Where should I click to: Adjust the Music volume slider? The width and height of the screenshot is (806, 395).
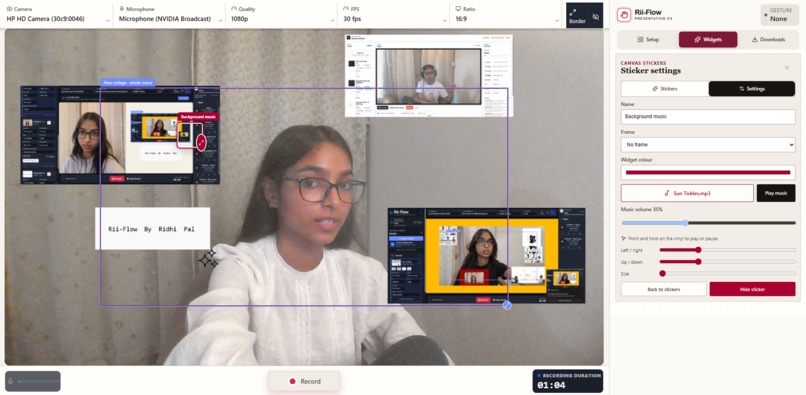tap(708, 223)
